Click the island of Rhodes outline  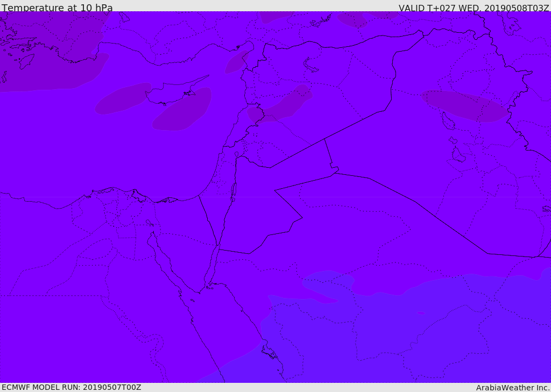pos(26,61)
